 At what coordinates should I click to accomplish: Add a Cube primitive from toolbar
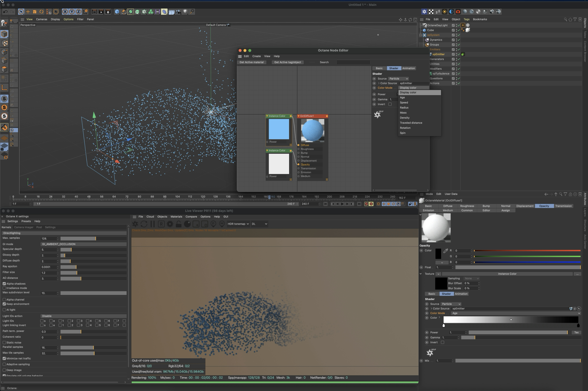point(117,12)
